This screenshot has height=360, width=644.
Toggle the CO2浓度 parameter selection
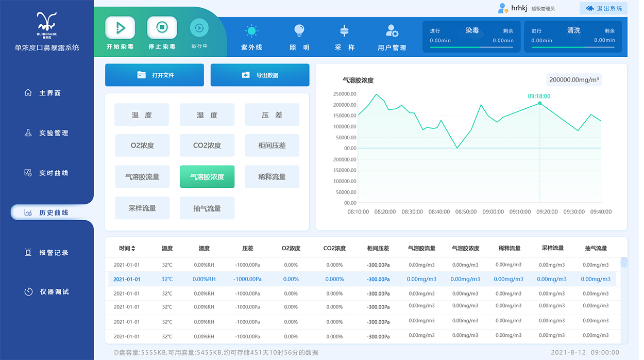207,145
